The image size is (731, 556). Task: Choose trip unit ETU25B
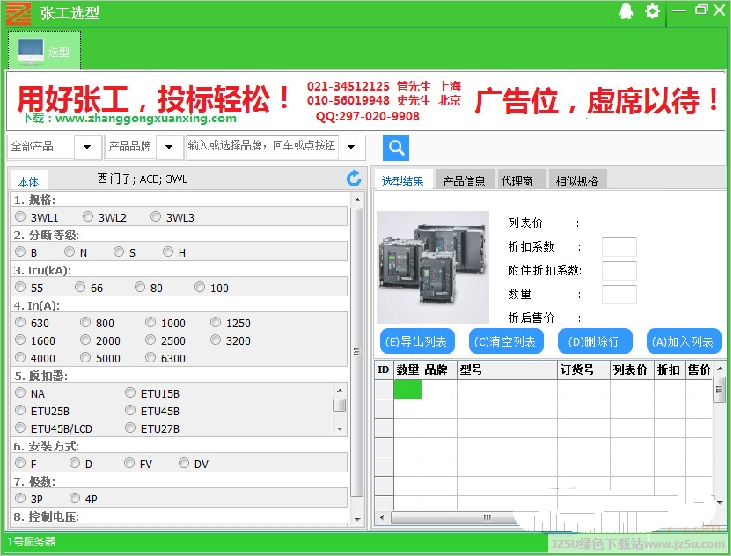(21, 410)
